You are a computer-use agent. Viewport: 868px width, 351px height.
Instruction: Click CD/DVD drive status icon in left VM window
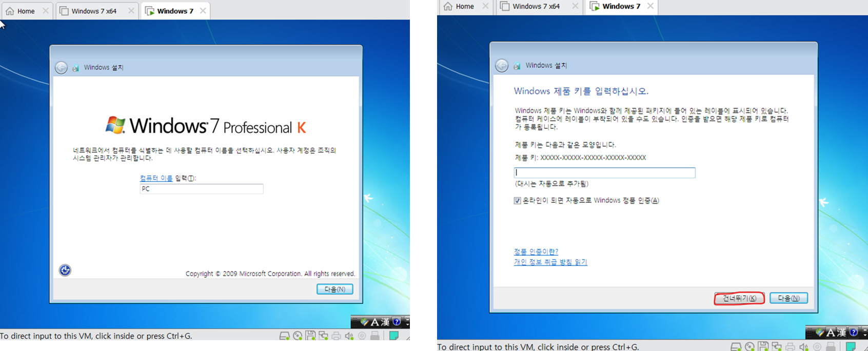click(x=298, y=336)
